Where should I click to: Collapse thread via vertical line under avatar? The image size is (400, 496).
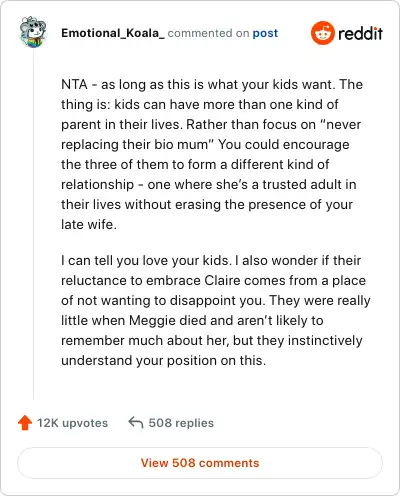pos(33,224)
